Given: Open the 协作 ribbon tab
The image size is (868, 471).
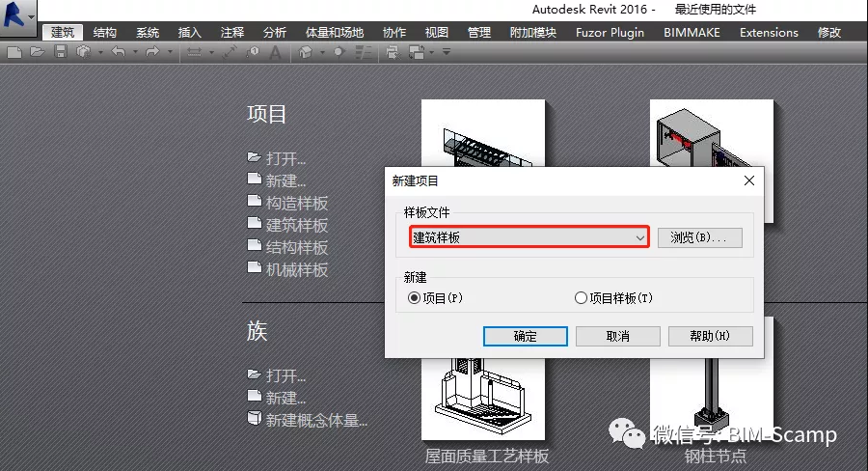Looking at the screenshot, I should 394,32.
